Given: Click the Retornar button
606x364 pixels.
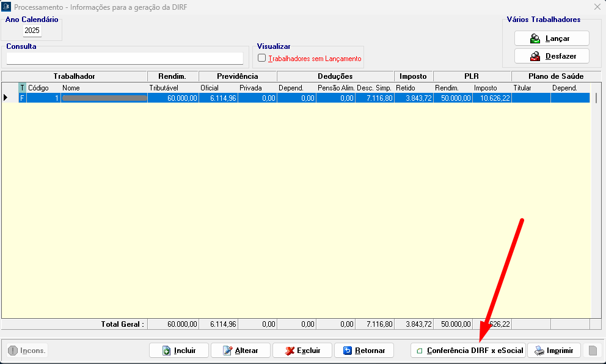Looking at the screenshot, I should (364, 351).
